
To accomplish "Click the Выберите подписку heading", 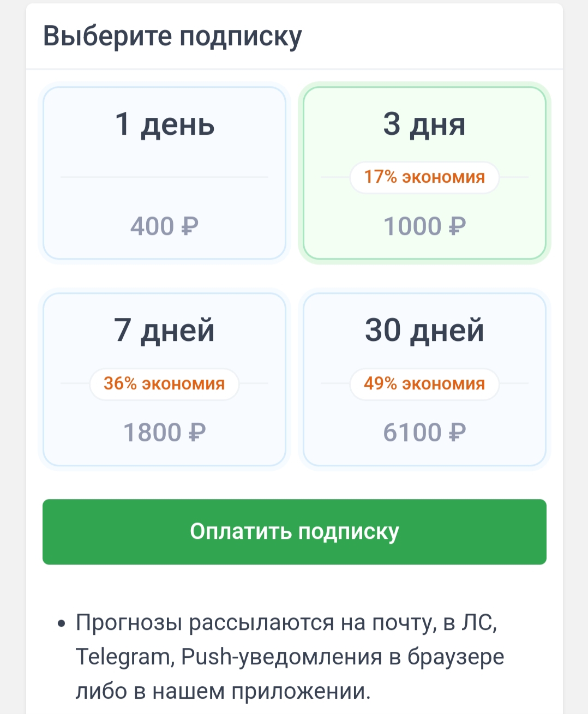I will tap(172, 37).
